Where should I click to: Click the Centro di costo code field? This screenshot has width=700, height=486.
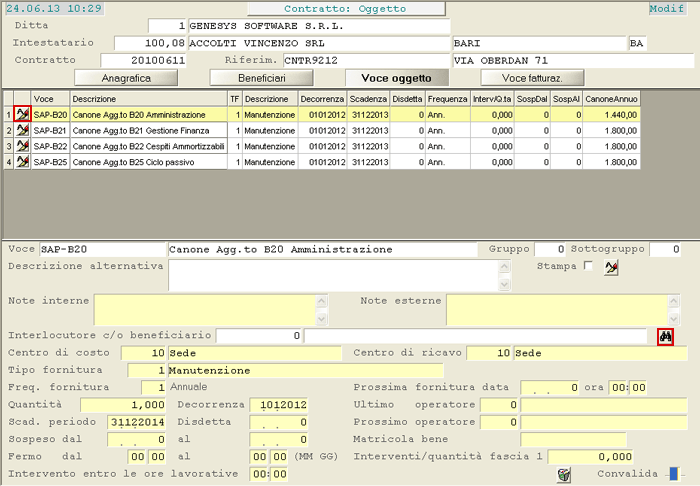(x=143, y=353)
